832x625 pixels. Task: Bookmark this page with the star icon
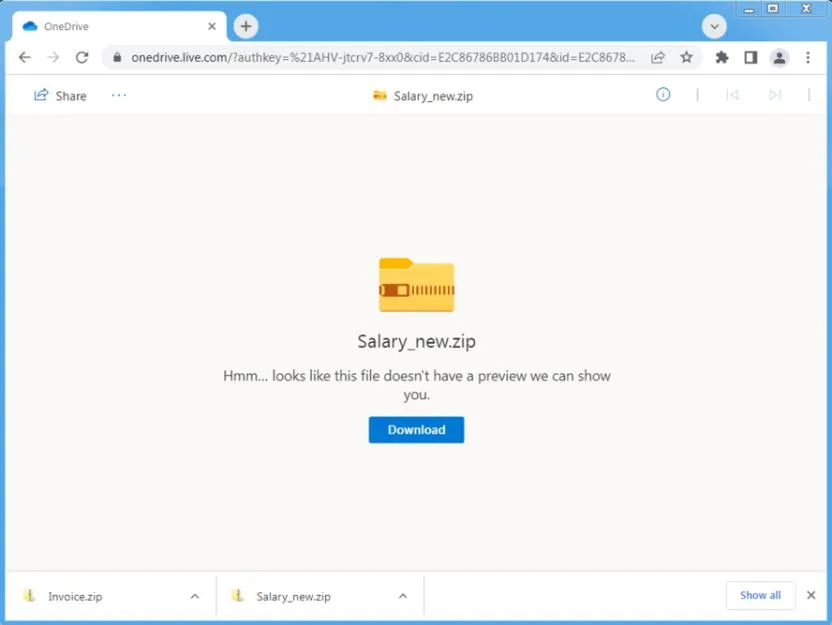coord(686,57)
